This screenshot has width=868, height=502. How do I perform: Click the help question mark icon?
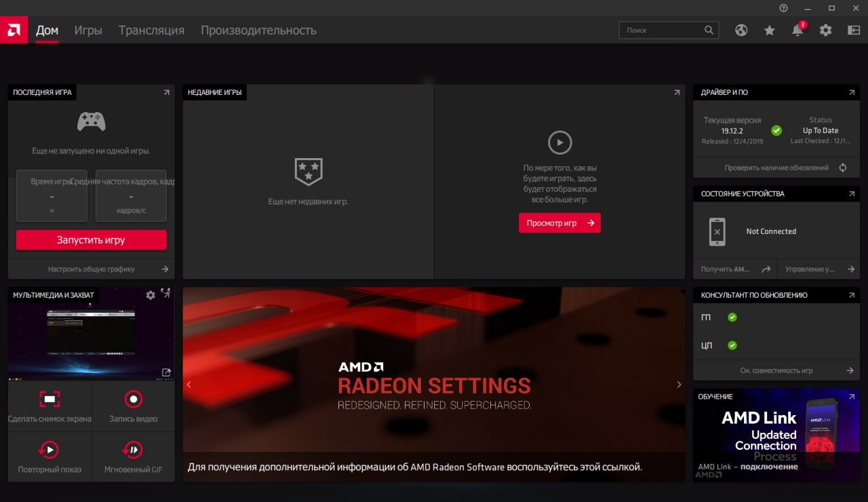click(x=784, y=7)
